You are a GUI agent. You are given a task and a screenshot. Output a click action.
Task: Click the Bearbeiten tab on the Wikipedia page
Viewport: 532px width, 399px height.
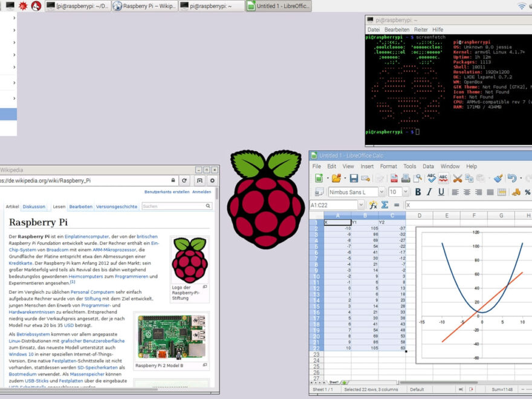click(x=81, y=206)
